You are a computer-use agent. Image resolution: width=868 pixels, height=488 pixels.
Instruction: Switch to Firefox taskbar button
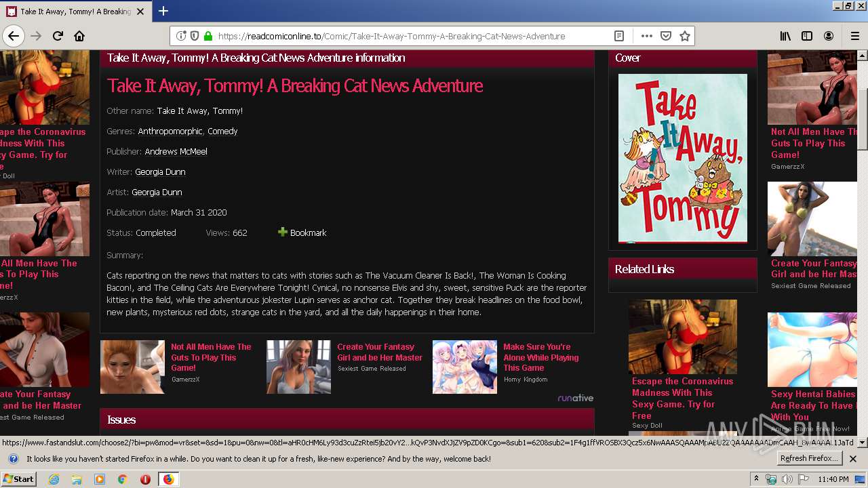(x=168, y=479)
